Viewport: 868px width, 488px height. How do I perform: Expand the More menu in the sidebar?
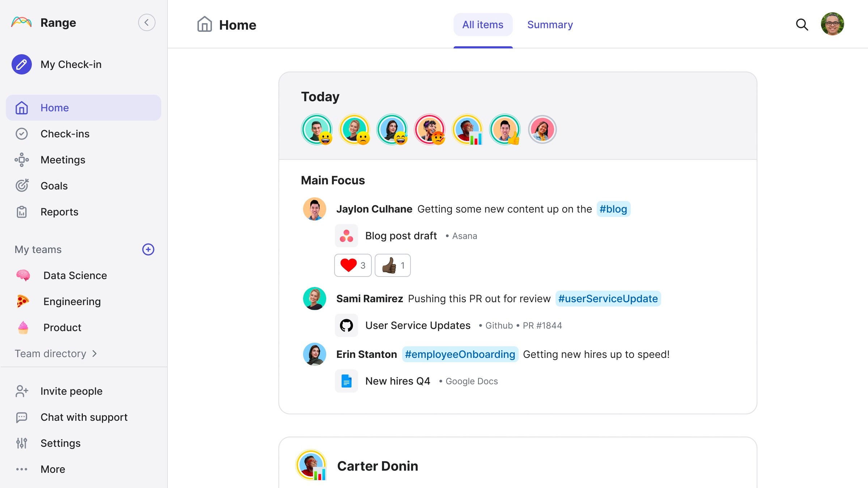point(52,469)
